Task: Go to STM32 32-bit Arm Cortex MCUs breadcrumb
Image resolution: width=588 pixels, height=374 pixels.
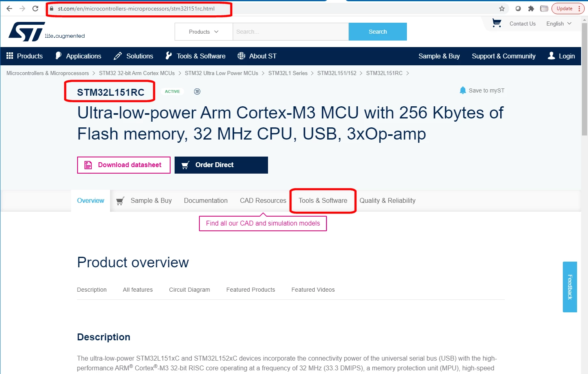Action: 137,73
